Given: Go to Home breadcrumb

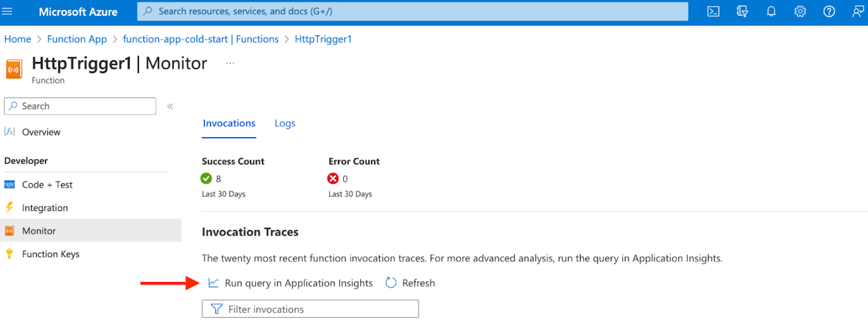Looking at the screenshot, I should click(x=18, y=39).
